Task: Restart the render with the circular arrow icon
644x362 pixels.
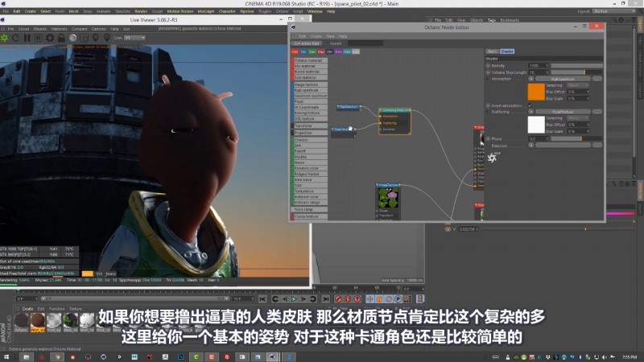Action: coord(15,38)
